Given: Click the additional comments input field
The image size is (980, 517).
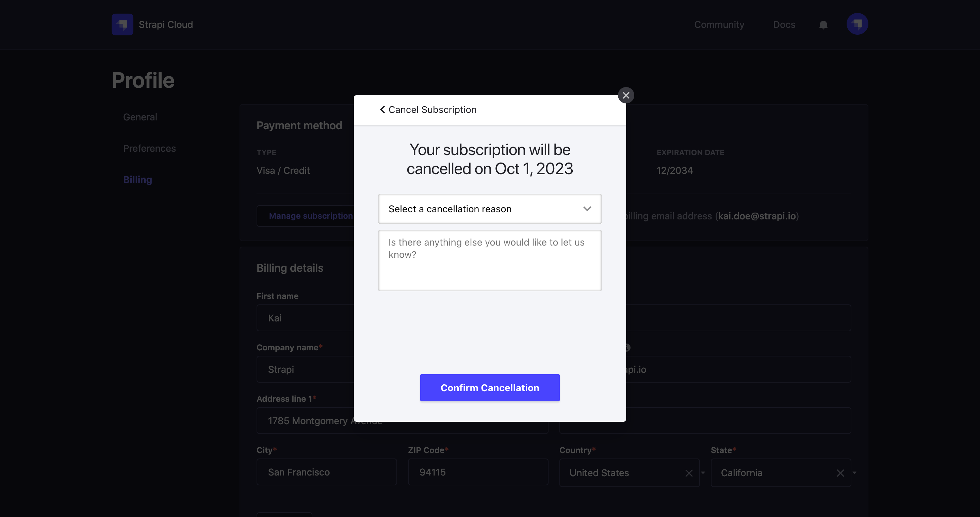Looking at the screenshot, I should click(x=489, y=260).
